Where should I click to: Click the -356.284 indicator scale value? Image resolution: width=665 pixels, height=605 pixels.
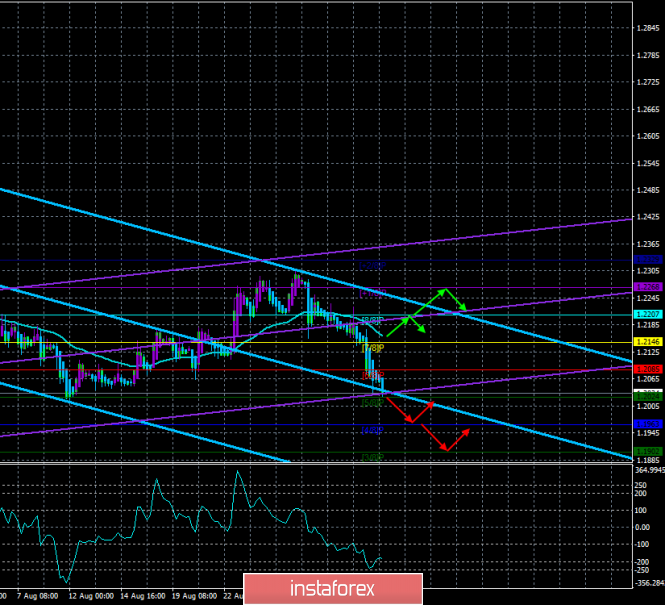(649, 583)
